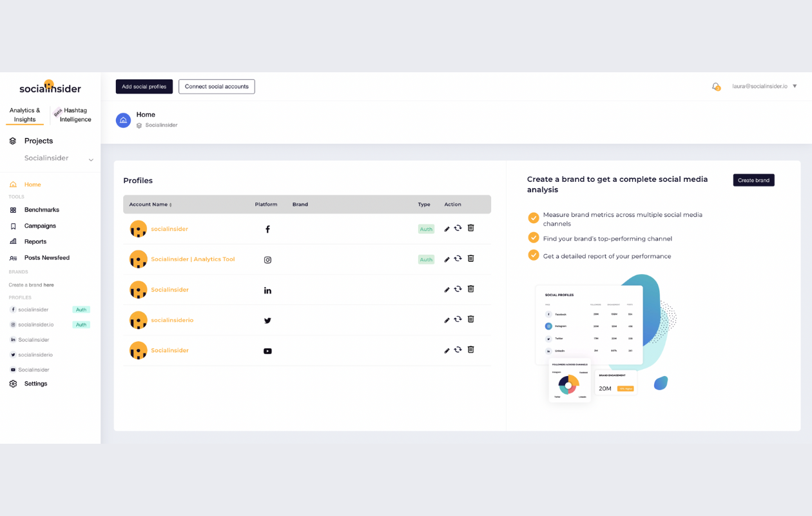Click the Posts Newsfeed icon
Viewport: 812px width, 516px height.
click(x=13, y=258)
